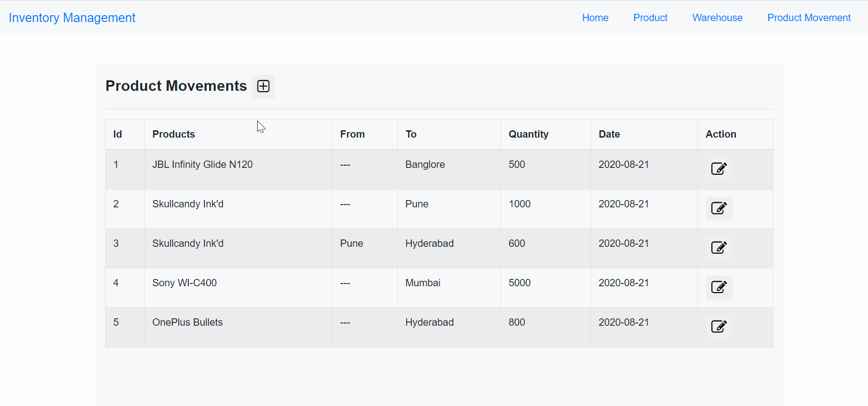This screenshot has height=406, width=868.
Task: Click the add product movement plus icon
Action: (263, 86)
